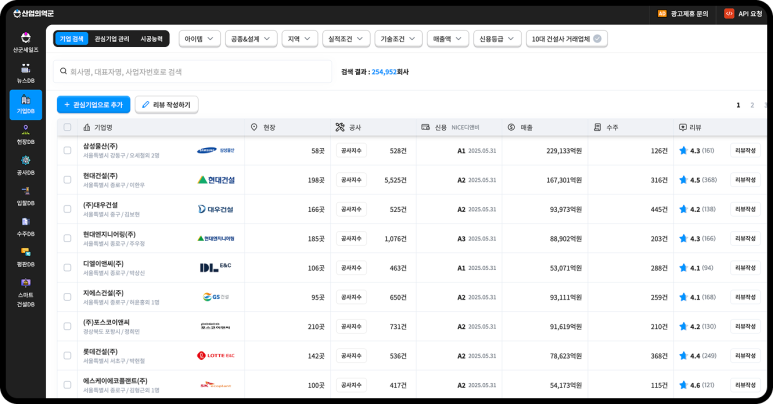This screenshot has width=773, height=404.
Task: Expand the 매출액 filter dropdown
Action: point(447,38)
